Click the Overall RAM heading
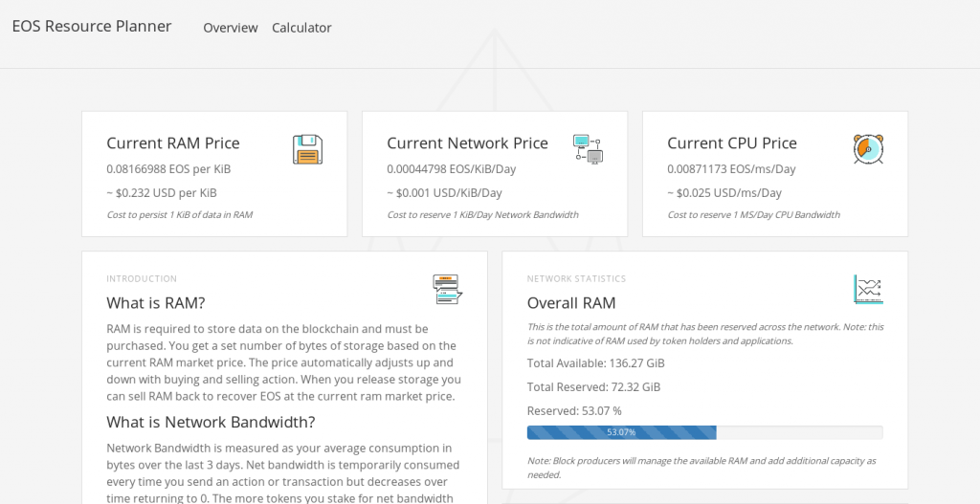 click(x=571, y=303)
